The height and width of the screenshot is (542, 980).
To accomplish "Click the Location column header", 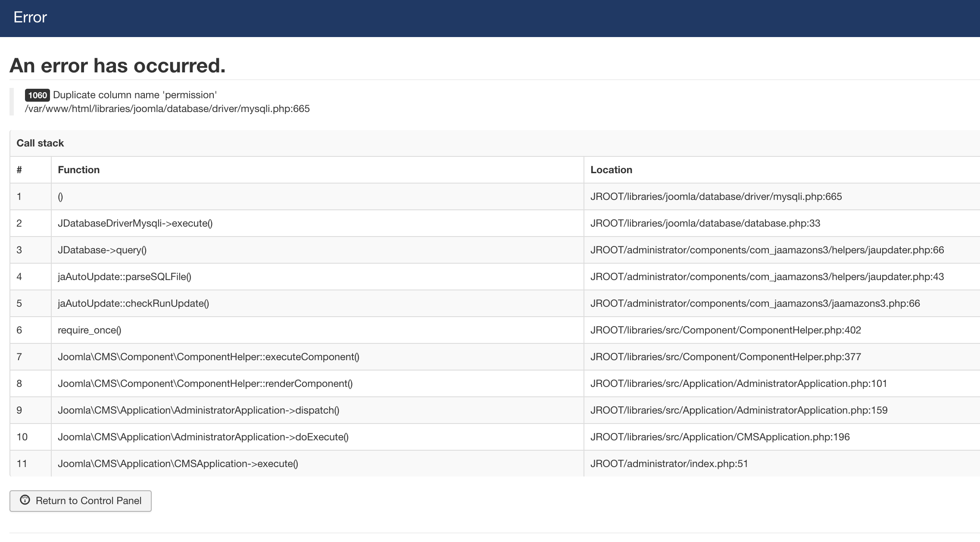I will point(611,170).
